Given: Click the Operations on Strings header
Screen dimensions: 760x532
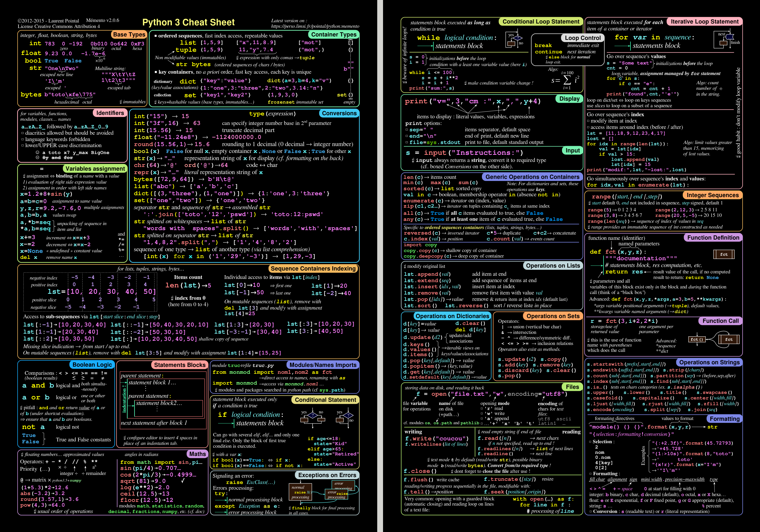Looking at the screenshot, I should [711, 362].
